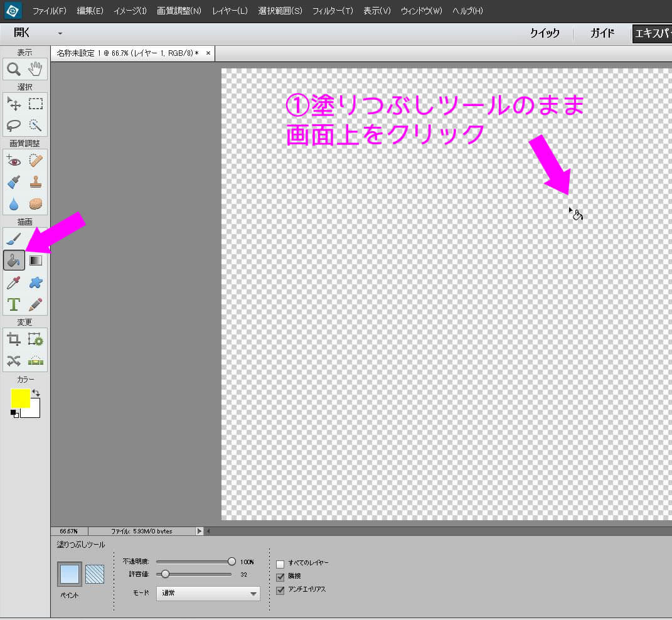The image size is (672, 620).
Task: Select the Lasso tool
Action: (14, 126)
